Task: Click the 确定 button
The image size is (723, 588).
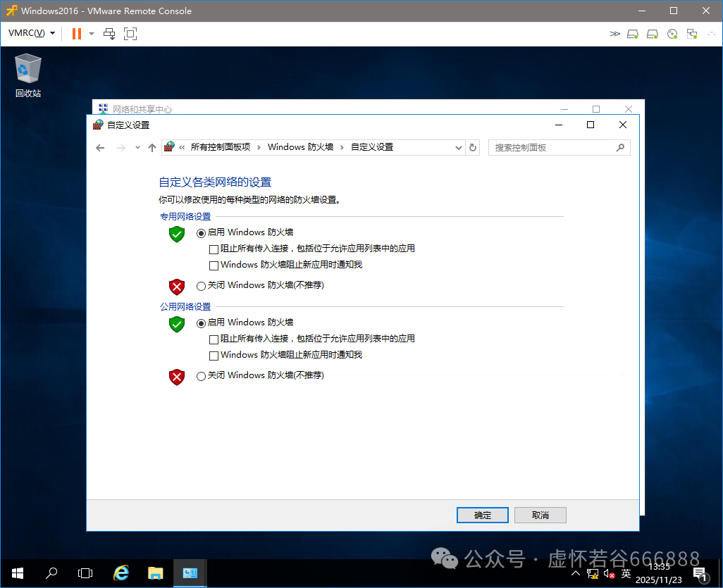Action: pos(482,515)
